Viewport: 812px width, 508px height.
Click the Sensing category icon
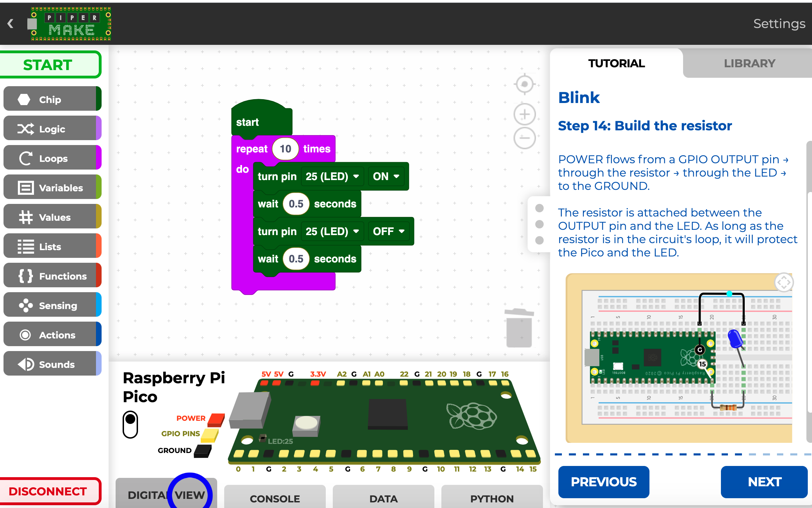[25, 306]
